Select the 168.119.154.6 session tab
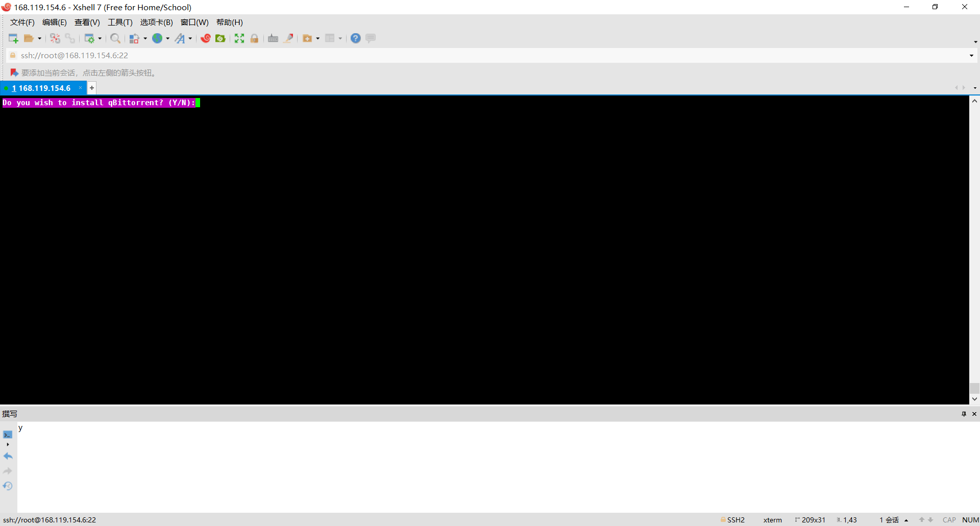 coord(41,88)
